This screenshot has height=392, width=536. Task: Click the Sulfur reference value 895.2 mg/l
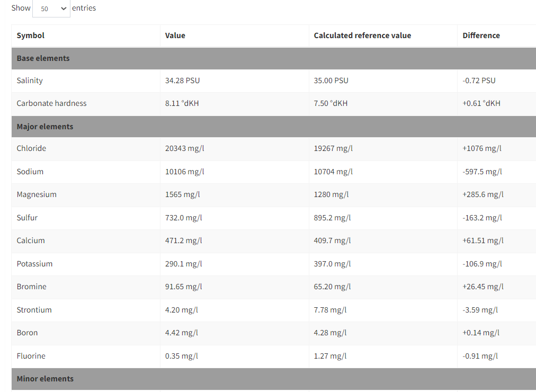(332, 218)
